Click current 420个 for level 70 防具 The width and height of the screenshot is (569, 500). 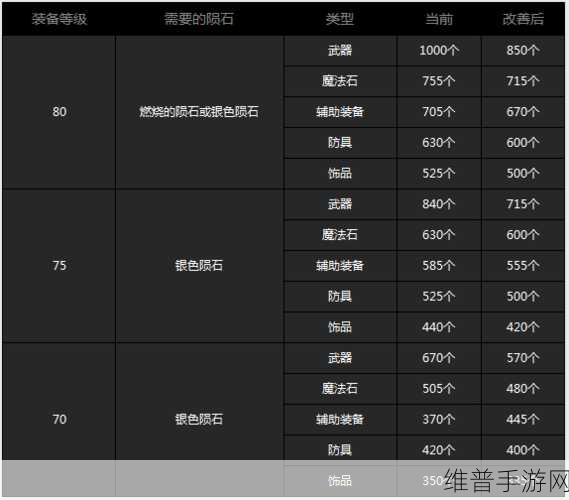[x=439, y=450]
